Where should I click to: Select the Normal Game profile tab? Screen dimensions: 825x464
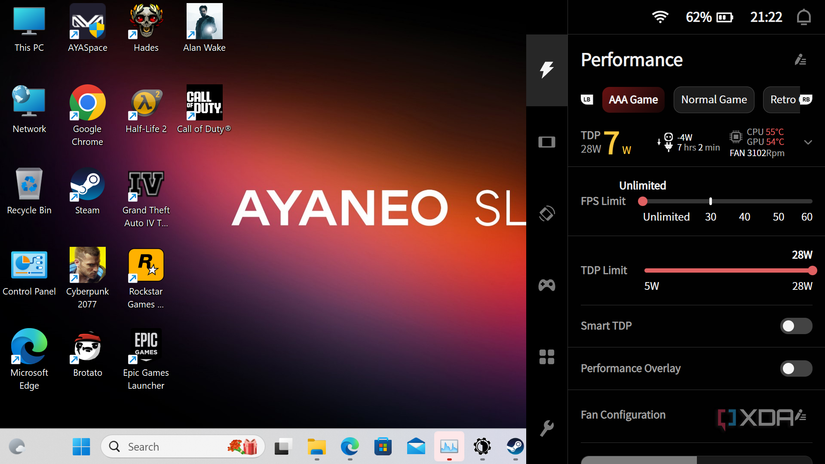pos(714,100)
